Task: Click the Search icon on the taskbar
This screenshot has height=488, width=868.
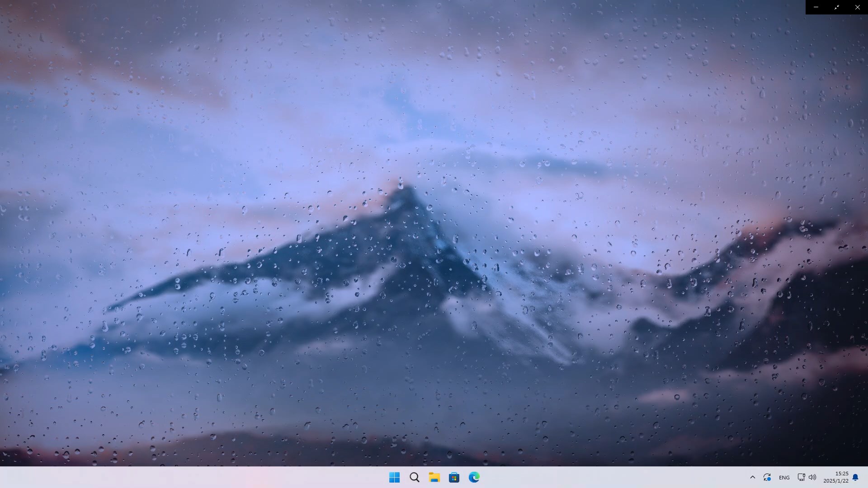Action: coord(414,477)
